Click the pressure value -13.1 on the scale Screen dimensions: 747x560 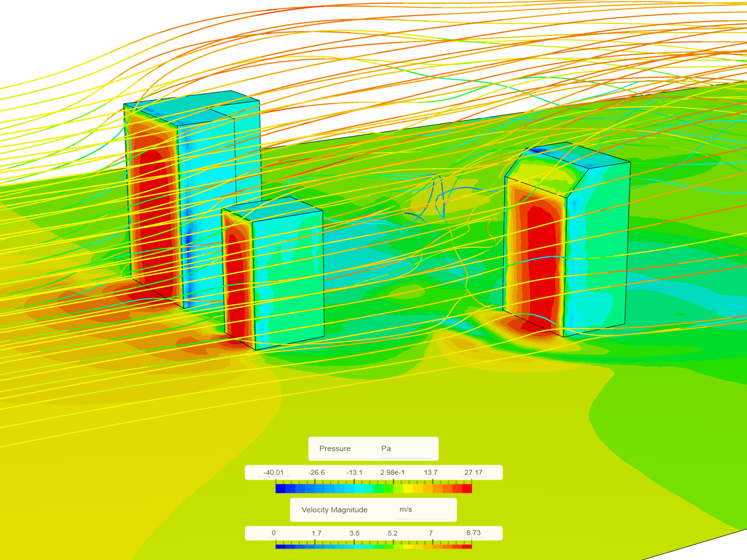354,472
